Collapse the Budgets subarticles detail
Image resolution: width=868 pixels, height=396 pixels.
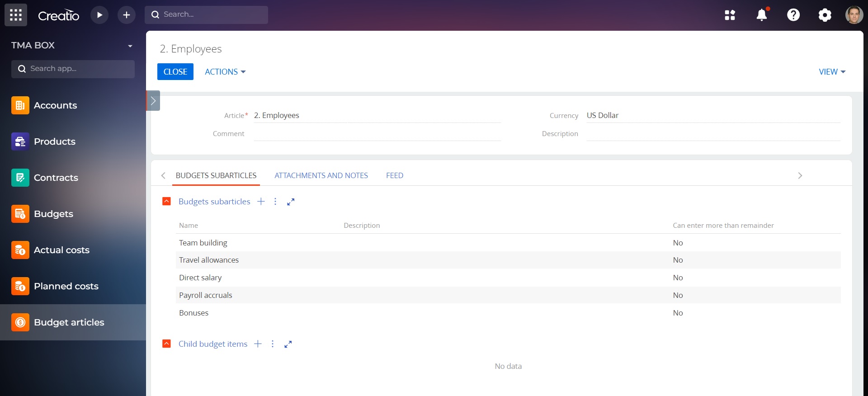pos(166,201)
